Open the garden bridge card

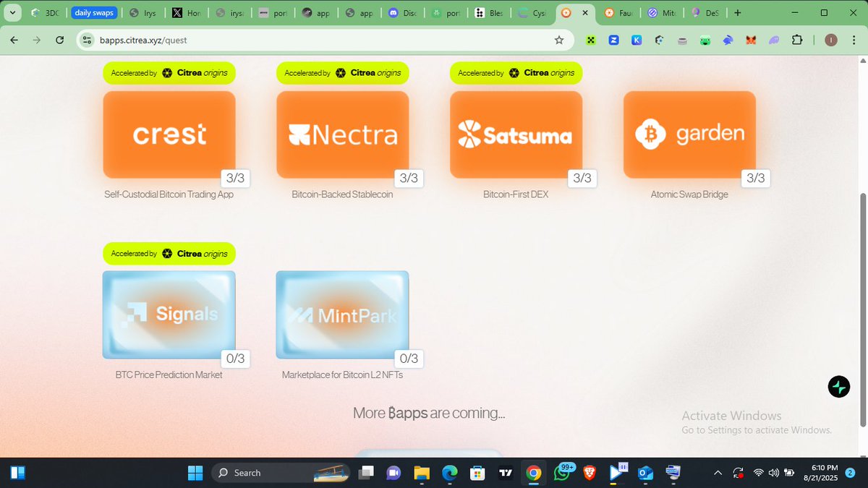click(x=689, y=134)
